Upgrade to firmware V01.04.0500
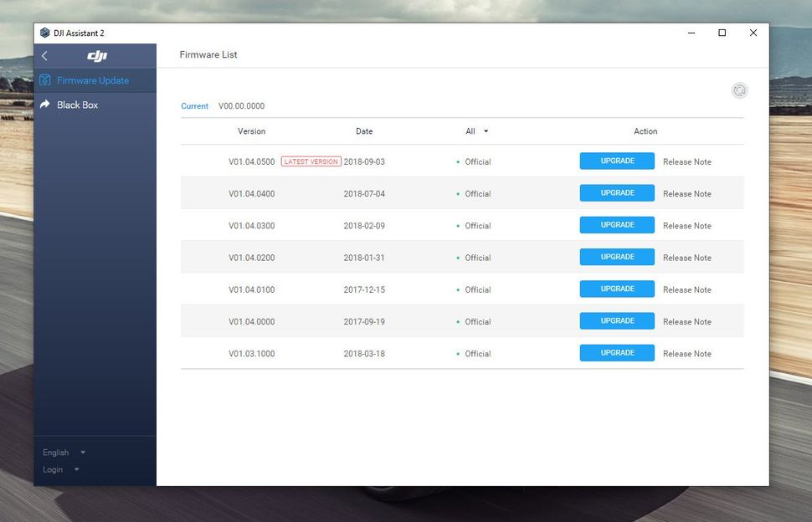Viewport: 812px width, 522px height. tap(617, 161)
